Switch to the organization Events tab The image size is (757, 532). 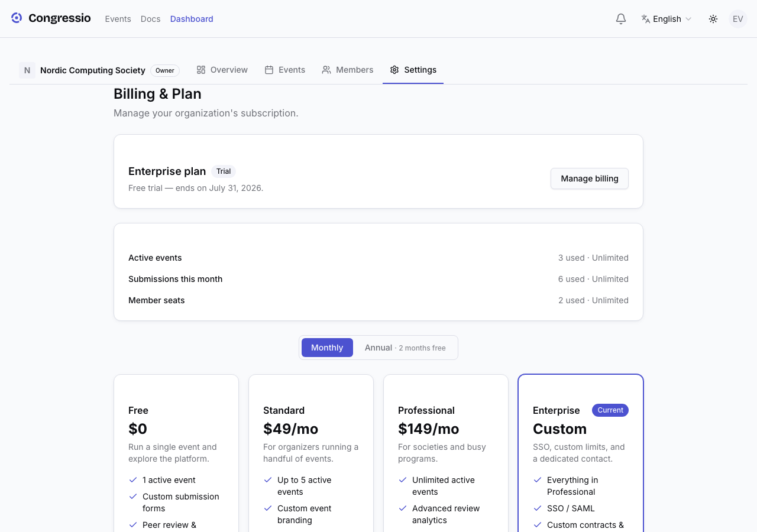click(285, 70)
